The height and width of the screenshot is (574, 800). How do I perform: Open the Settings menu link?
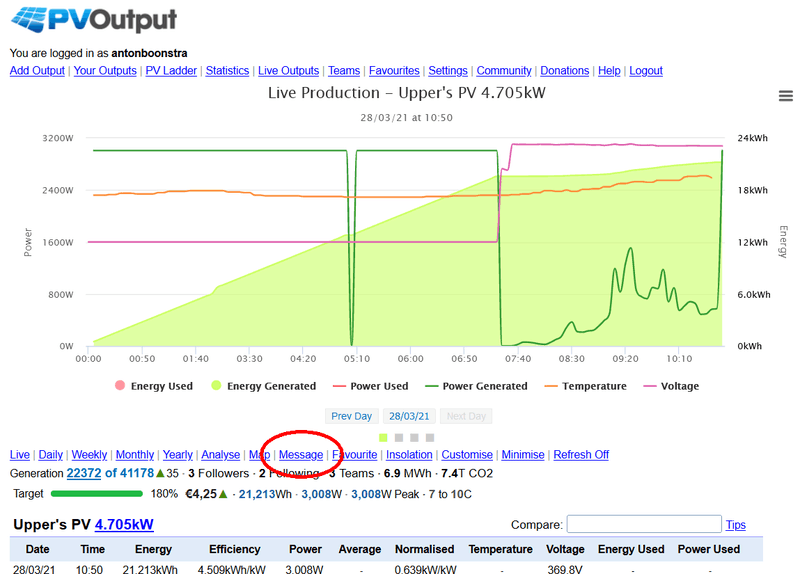(x=448, y=70)
